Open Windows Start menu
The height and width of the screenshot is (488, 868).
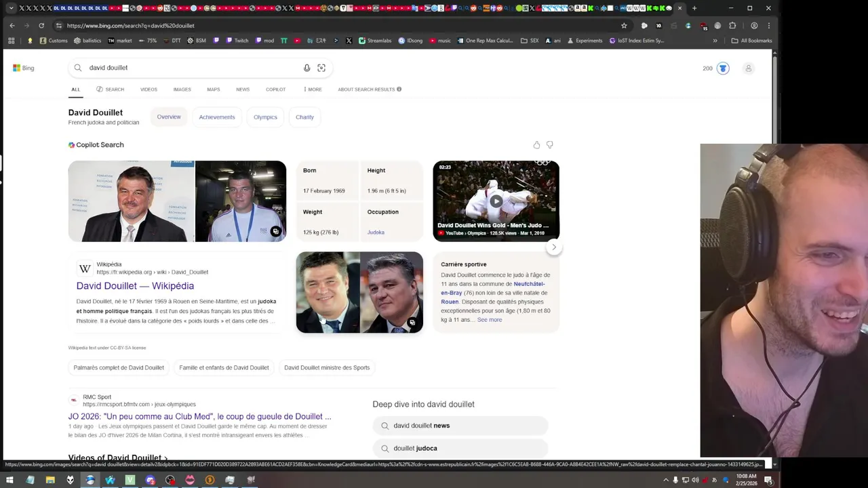(9, 480)
